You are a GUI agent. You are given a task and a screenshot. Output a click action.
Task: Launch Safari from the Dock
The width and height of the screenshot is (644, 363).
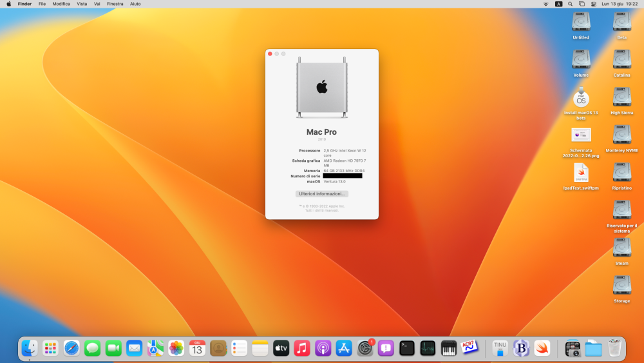pyautogui.click(x=71, y=349)
